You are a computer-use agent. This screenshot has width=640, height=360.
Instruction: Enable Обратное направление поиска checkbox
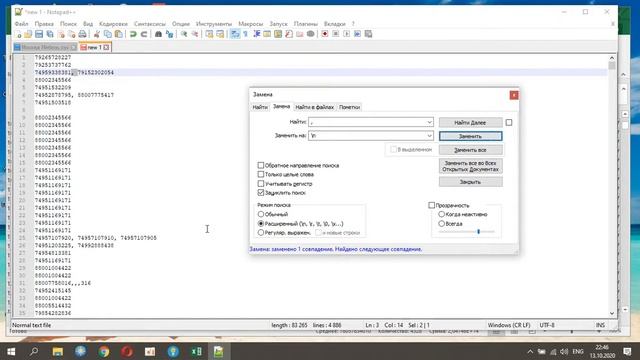coord(261,165)
